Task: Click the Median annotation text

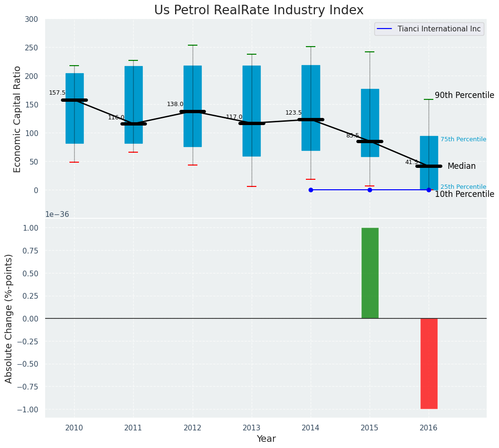Action: click(x=461, y=166)
